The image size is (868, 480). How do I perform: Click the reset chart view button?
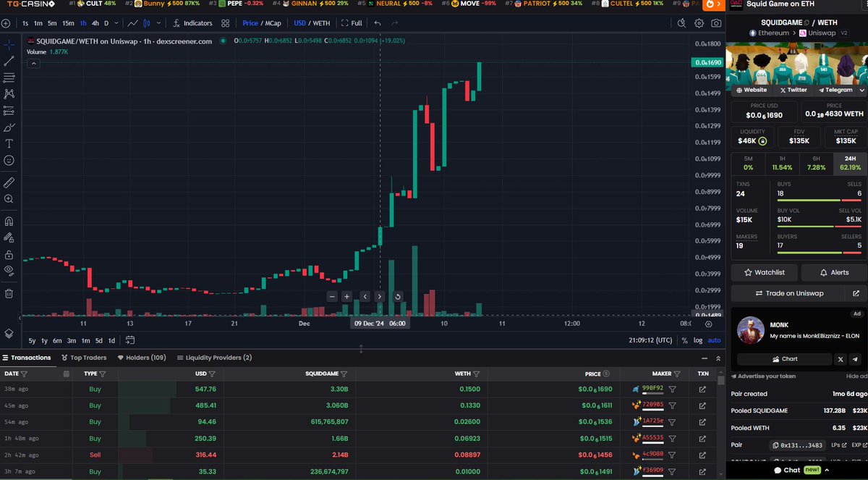point(398,296)
